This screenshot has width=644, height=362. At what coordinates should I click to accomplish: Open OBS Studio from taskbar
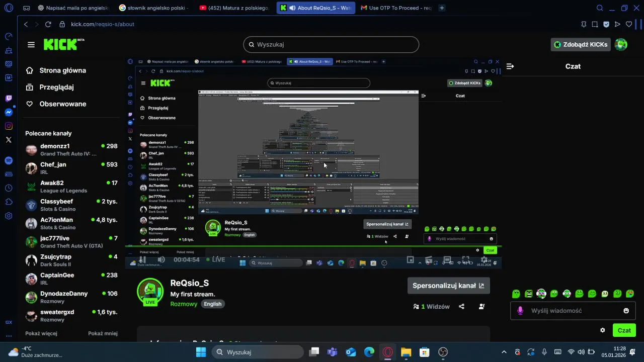click(x=443, y=352)
